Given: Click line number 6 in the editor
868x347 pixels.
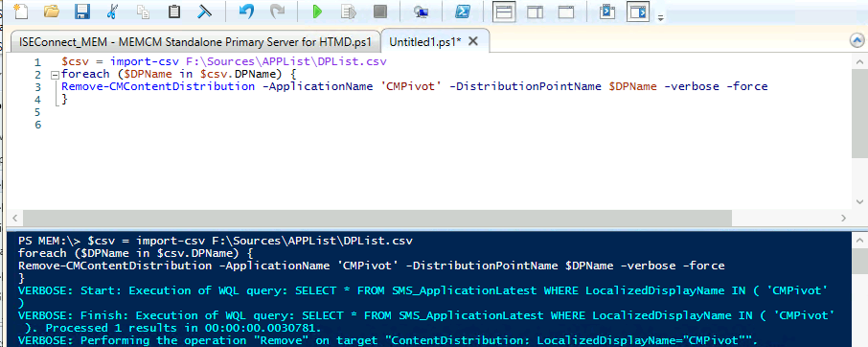Looking at the screenshot, I should click(x=37, y=125).
